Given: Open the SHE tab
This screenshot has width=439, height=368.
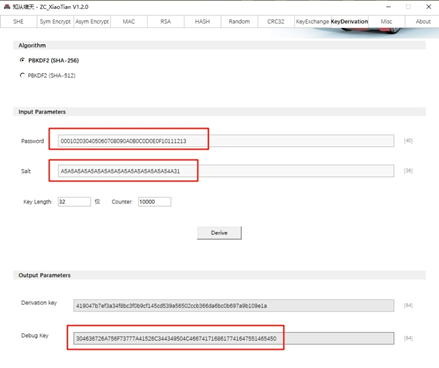Looking at the screenshot, I should [x=18, y=21].
